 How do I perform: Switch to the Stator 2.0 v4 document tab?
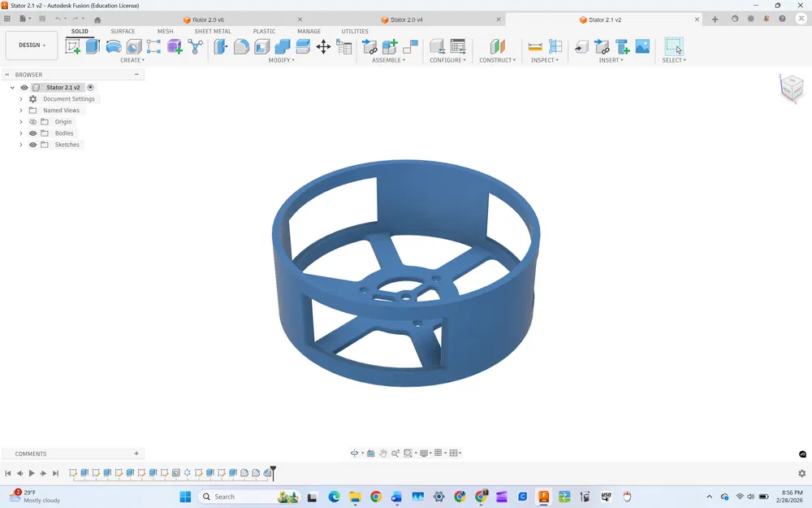click(x=406, y=20)
